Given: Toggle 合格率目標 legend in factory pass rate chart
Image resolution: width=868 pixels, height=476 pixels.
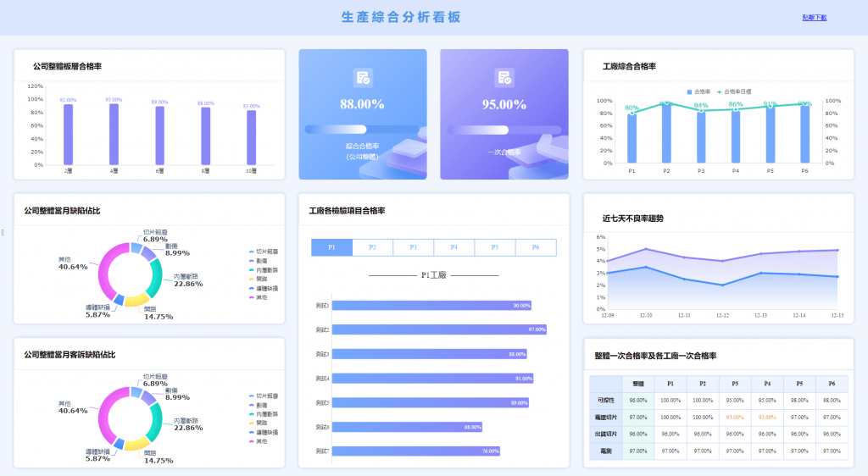Looking at the screenshot, I should point(733,91).
